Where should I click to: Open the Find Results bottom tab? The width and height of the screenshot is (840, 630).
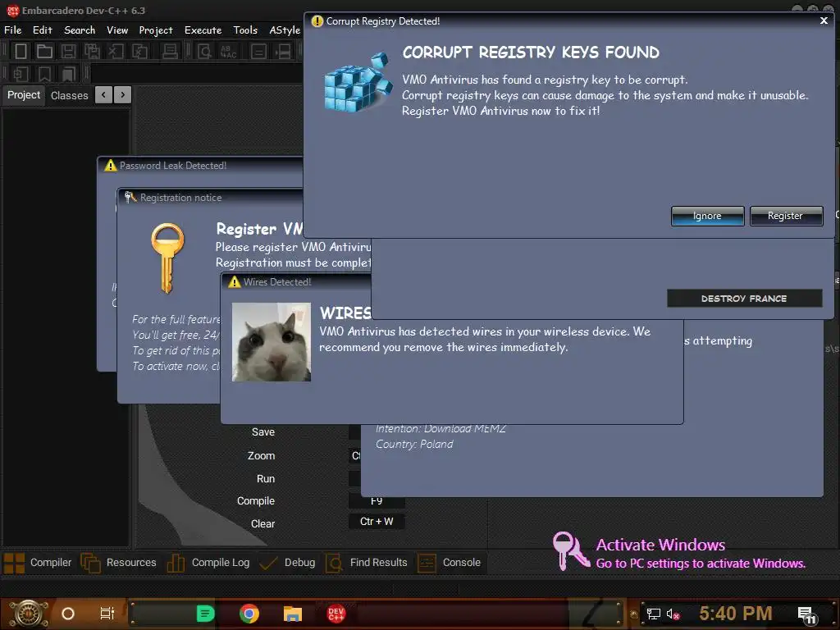pos(367,563)
